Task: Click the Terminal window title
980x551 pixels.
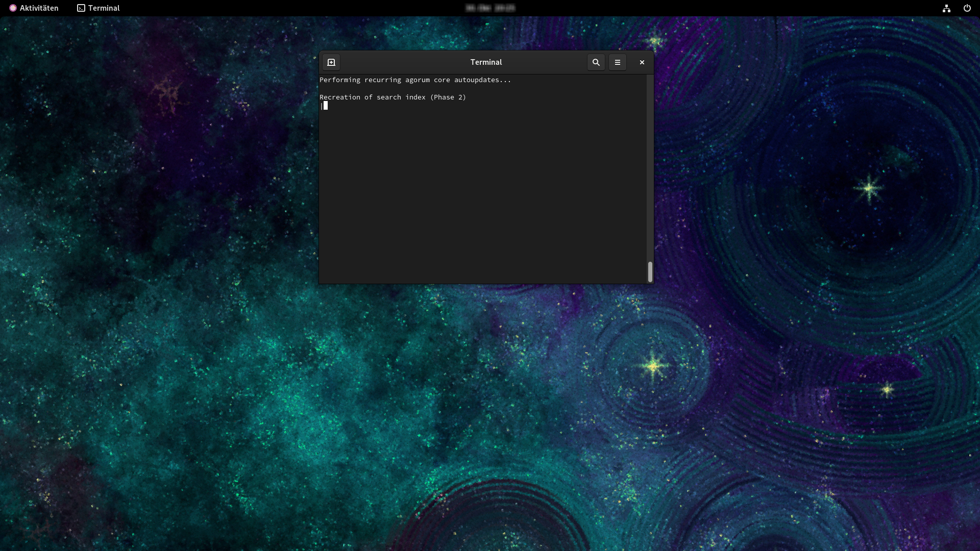Action: point(486,62)
